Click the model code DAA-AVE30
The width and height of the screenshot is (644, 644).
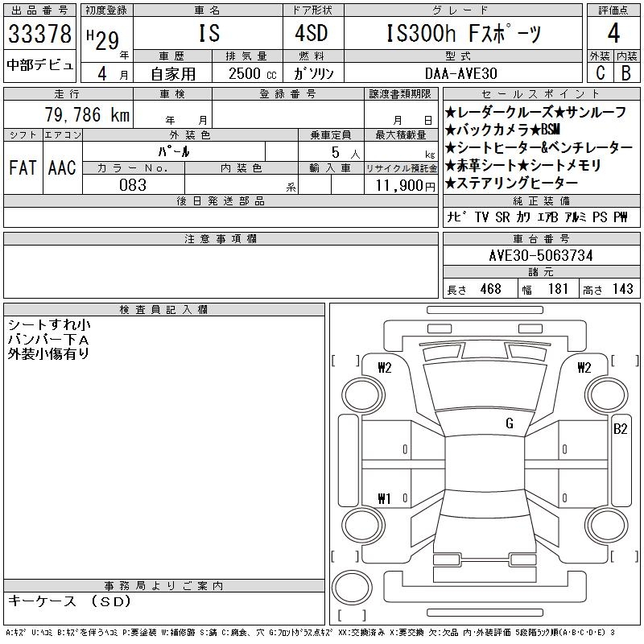460,73
